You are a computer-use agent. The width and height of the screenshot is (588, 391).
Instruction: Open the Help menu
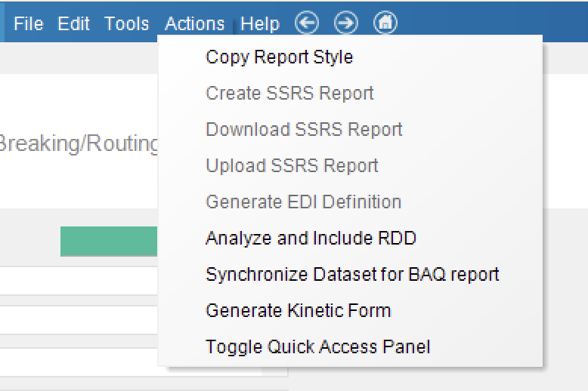point(260,23)
